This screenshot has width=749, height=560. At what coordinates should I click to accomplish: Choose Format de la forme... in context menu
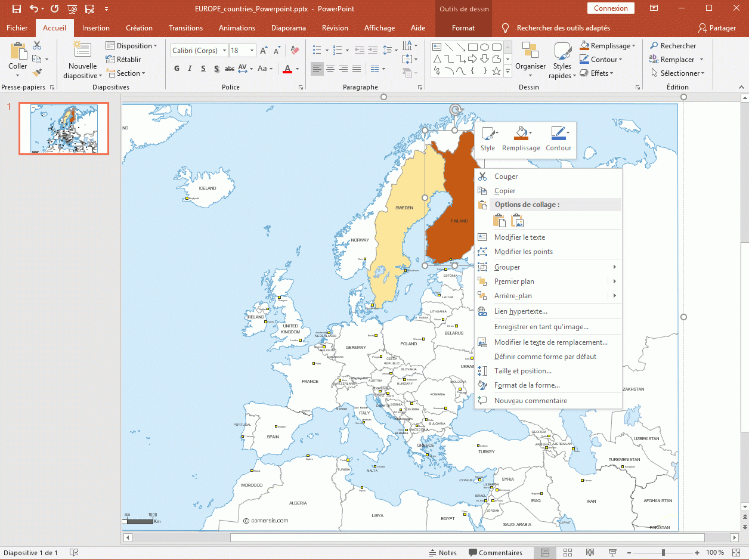[x=527, y=385]
